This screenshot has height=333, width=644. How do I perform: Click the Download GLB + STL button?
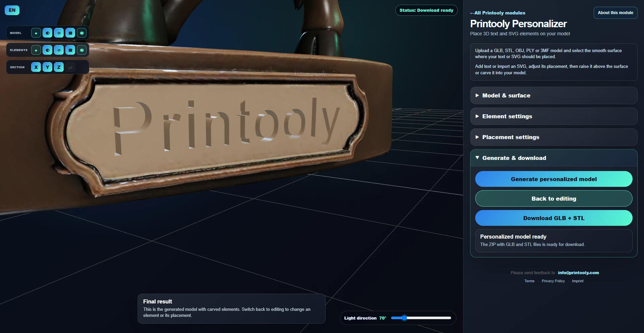click(x=554, y=218)
